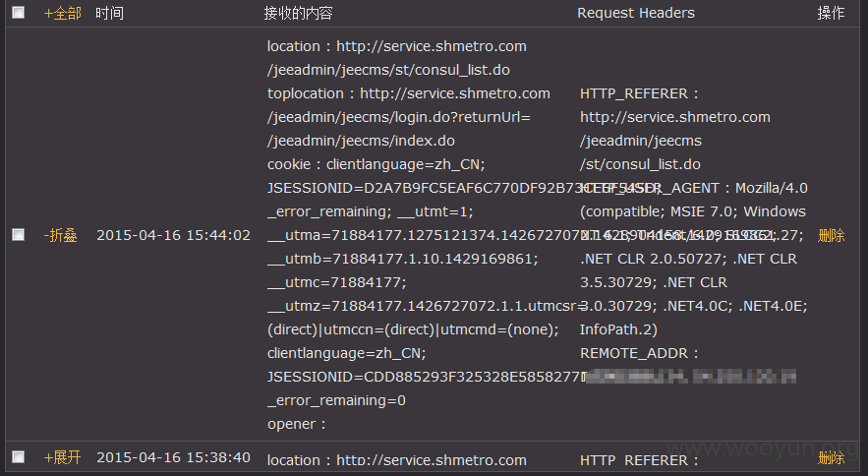The image size is (868, 476).
Task: Click the Request Headers column header
Action: [x=635, y=13]
